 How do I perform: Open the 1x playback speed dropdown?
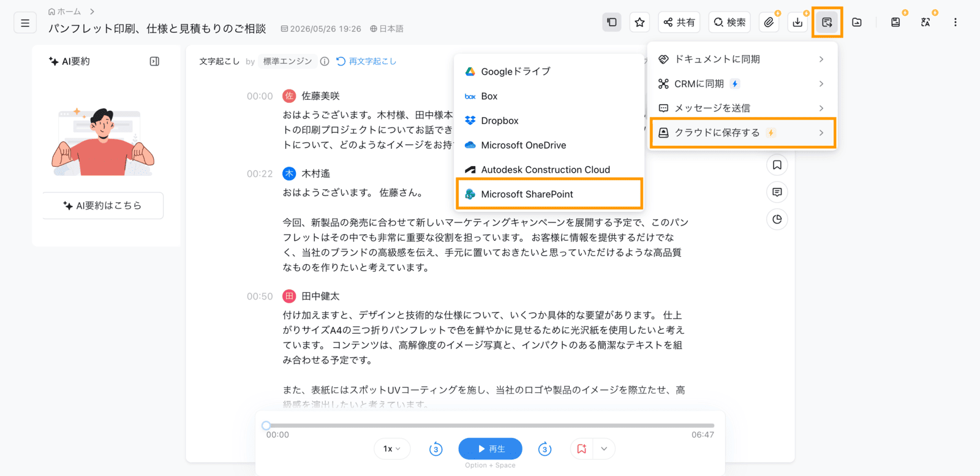click(x=392, y=448)
